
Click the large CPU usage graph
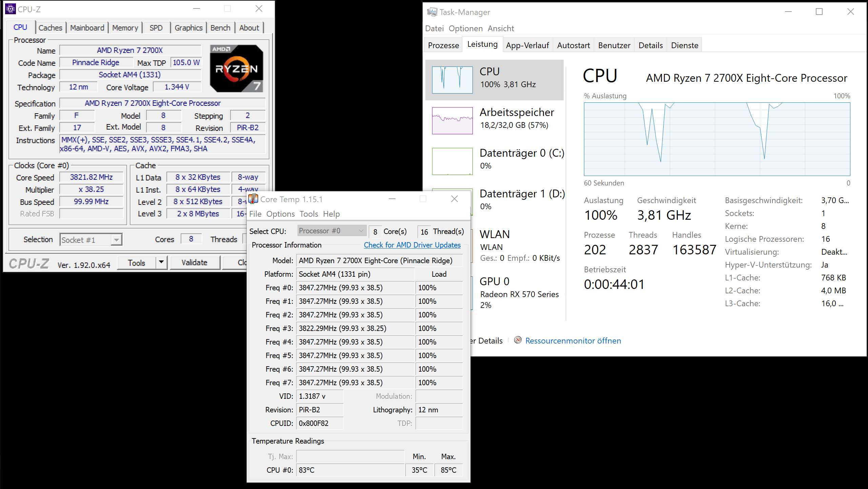point(716,139)
